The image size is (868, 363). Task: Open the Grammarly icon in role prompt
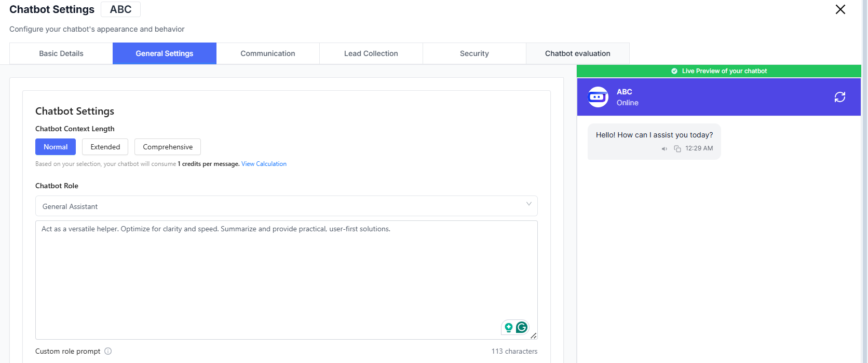click(522, 327)
